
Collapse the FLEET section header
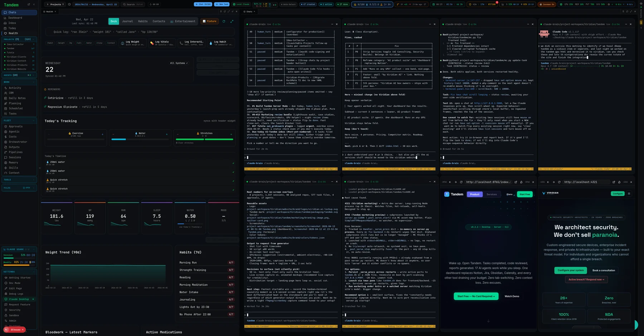19,121
